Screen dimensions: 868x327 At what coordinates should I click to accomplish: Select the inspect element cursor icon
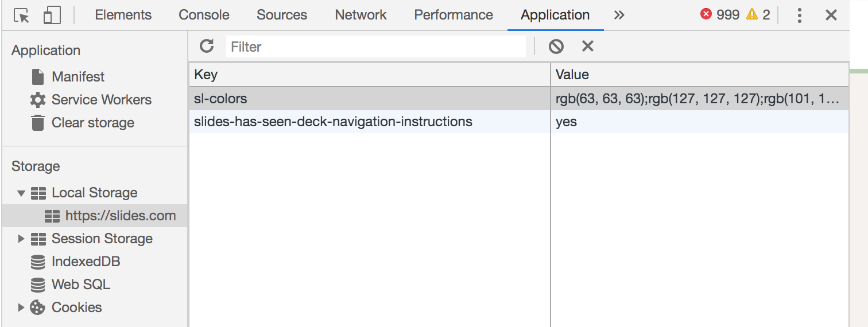point(21,15)
